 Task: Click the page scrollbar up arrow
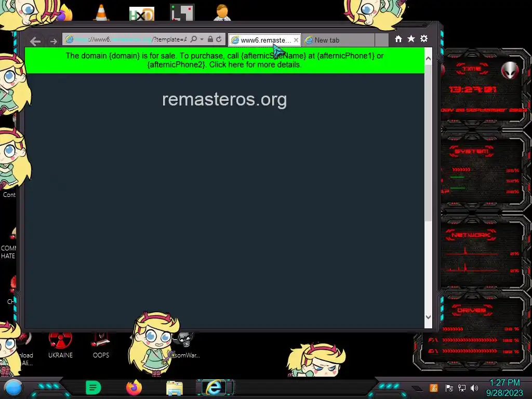[428, 58]
